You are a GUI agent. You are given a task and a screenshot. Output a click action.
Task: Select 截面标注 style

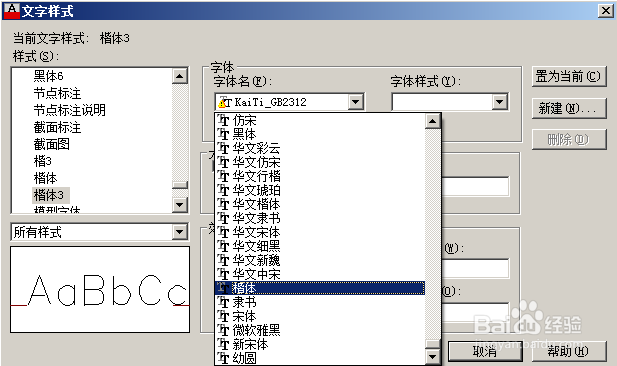57,127
